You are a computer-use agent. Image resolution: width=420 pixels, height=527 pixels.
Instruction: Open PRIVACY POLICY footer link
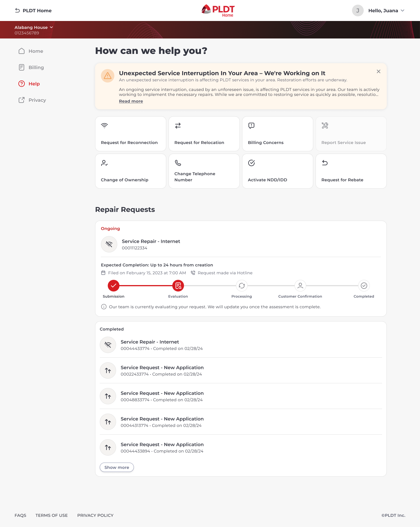click(95, 515)
